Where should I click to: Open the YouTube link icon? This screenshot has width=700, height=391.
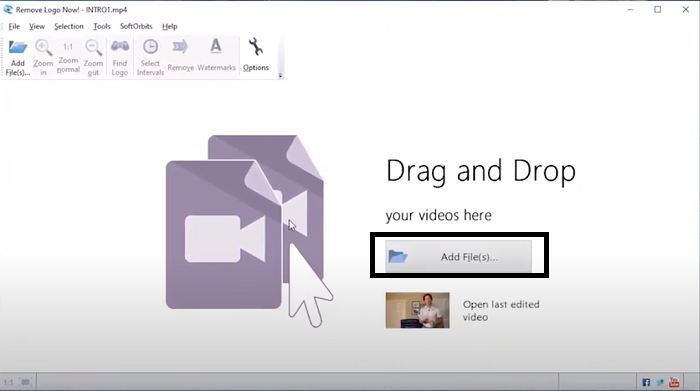pyautogui.click(x=674, y=383)
